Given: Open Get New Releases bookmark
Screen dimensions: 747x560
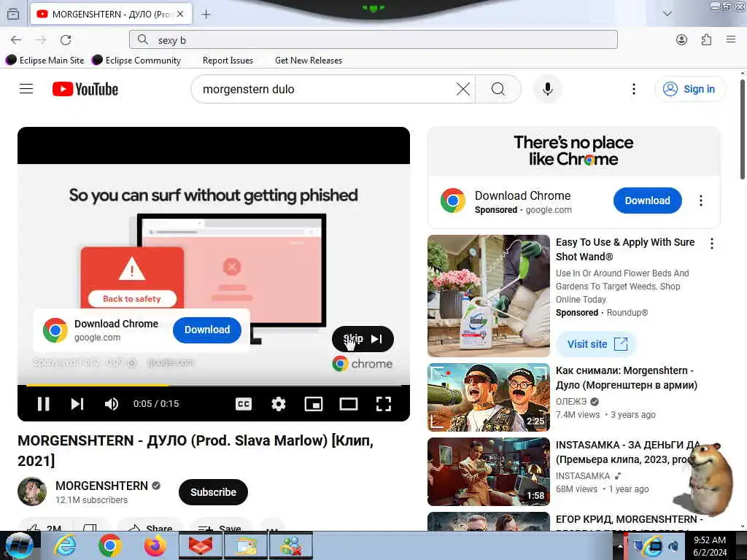Looking at the screenshot, I should click(x=309, y=61).
